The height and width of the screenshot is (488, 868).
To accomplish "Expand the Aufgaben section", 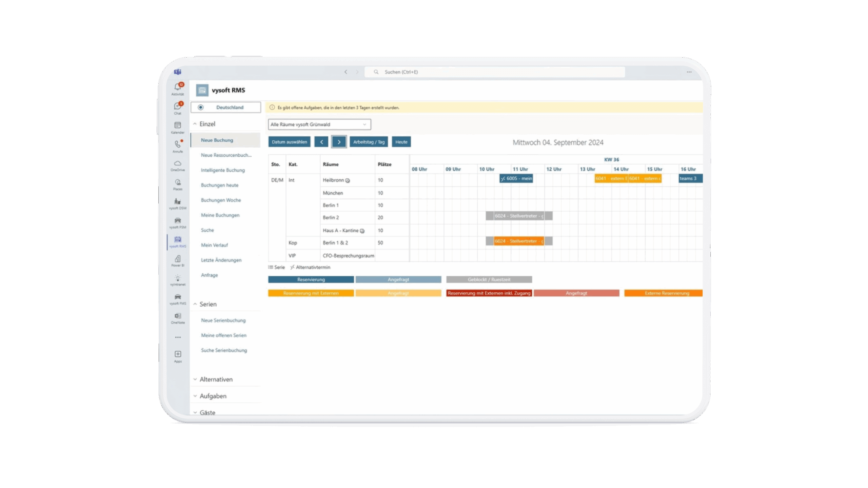I will tap(195, 396).
